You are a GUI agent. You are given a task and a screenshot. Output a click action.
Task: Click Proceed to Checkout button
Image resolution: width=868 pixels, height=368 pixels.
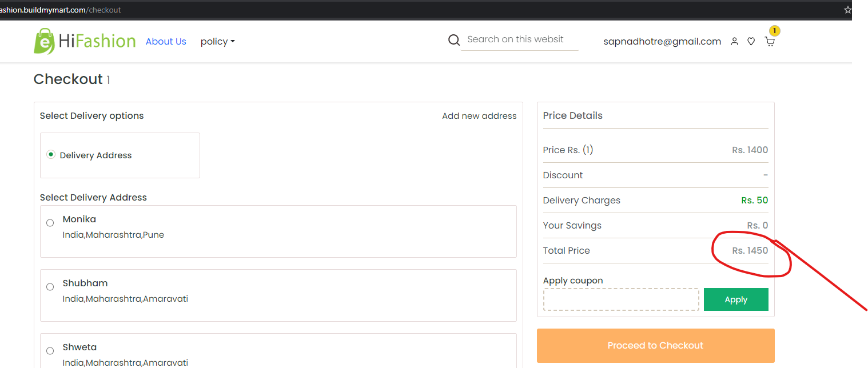[656, 346]
